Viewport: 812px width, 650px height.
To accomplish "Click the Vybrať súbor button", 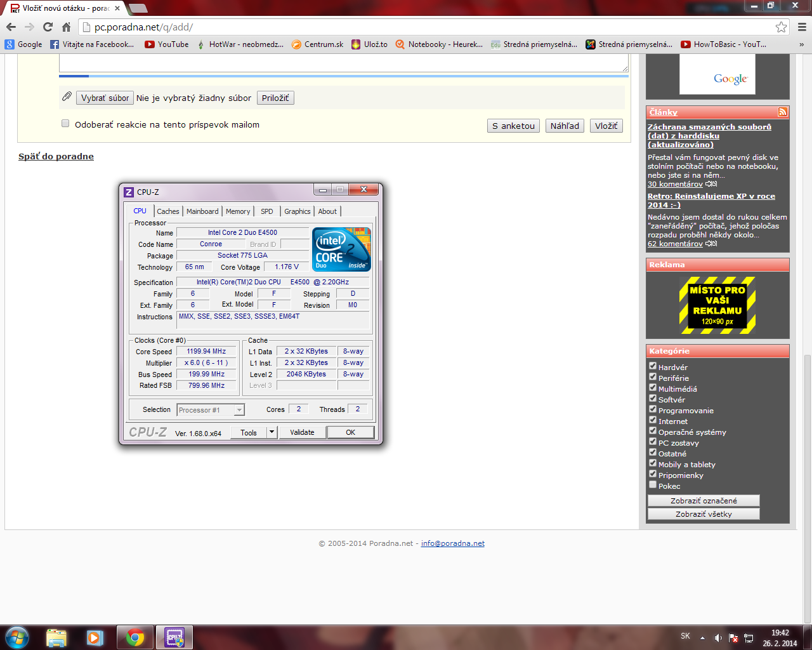I will click(105, 98).
